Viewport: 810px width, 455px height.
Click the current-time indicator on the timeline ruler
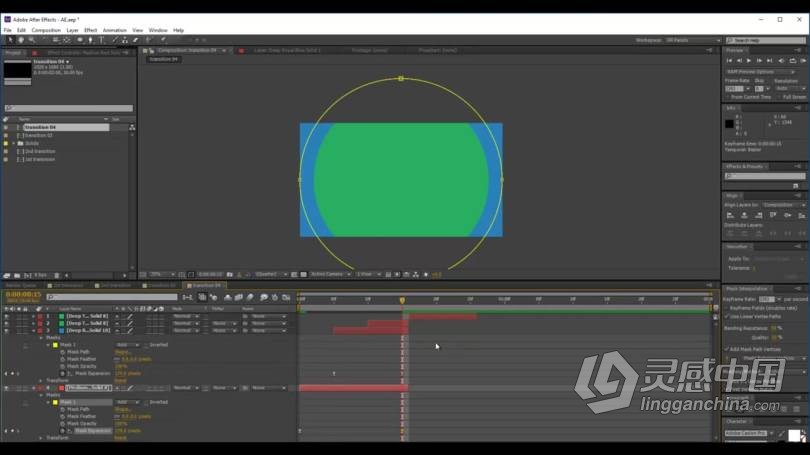(x=402, y=299)
